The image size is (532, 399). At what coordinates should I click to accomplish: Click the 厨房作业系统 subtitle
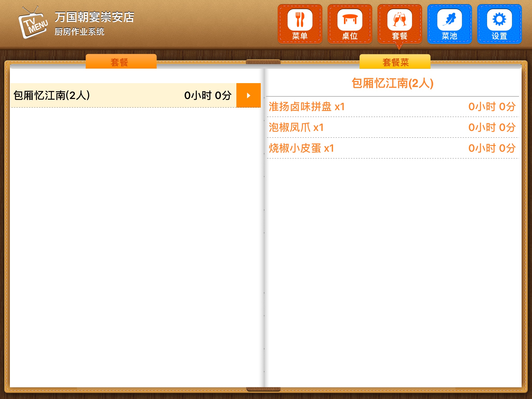(79, 32)
